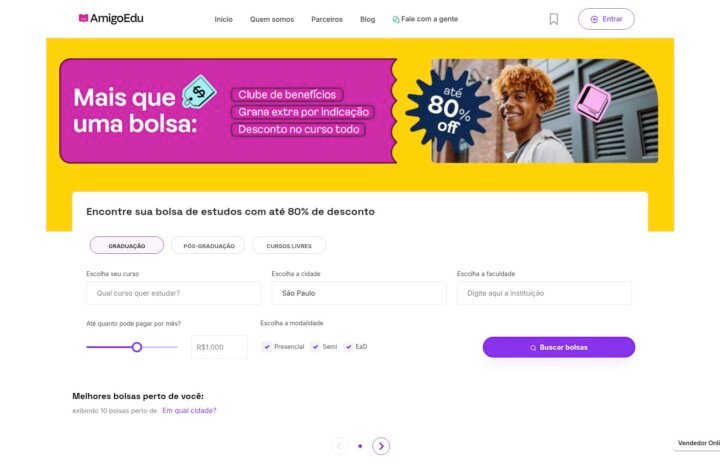The width and height of the screenshot is (720, 471).
Task: Click the previous arrow in carousel
Action: click(339, 446)
